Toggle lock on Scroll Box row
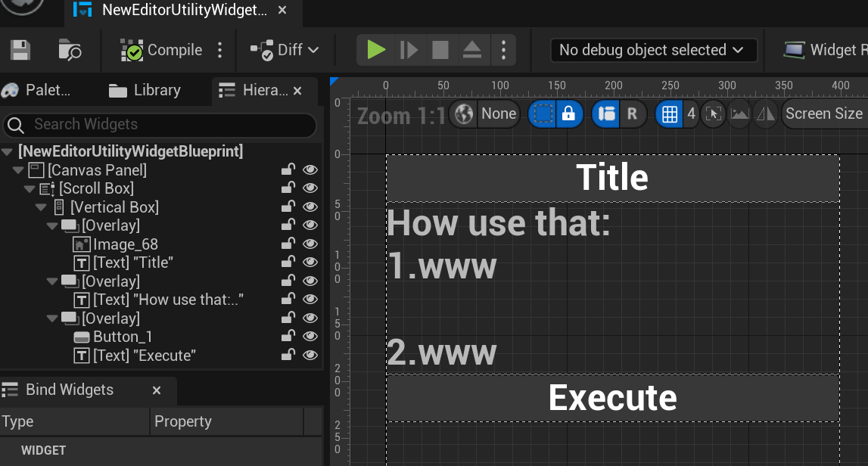Screen dimensions: 868x466 [x=288, y=188]
